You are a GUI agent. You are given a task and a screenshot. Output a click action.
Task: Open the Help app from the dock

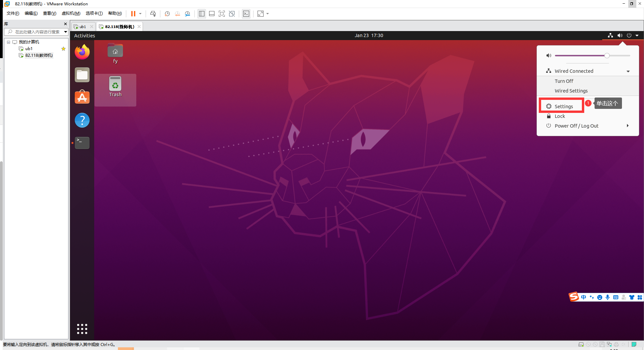(82, 120)
